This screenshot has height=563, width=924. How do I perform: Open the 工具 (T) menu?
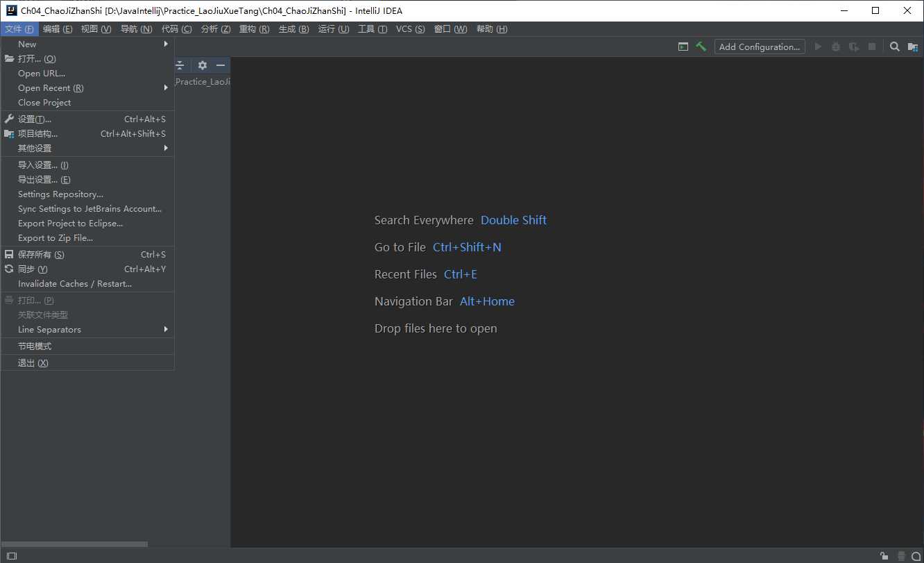click(x=373, y=28)
